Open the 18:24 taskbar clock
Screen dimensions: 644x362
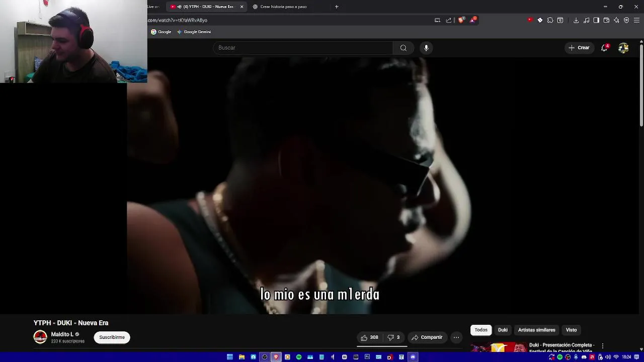pos(626,357)
